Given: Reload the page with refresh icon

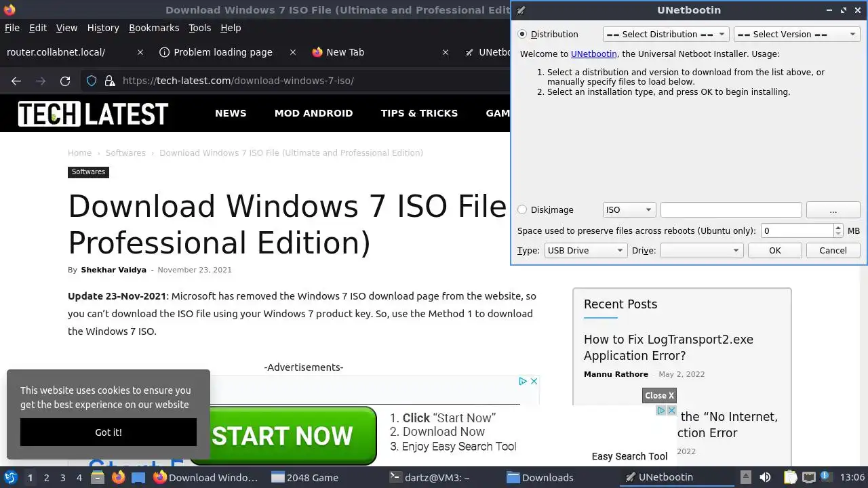Looking at the screenshot, I should pyautogui.click(x=65, y=81).
